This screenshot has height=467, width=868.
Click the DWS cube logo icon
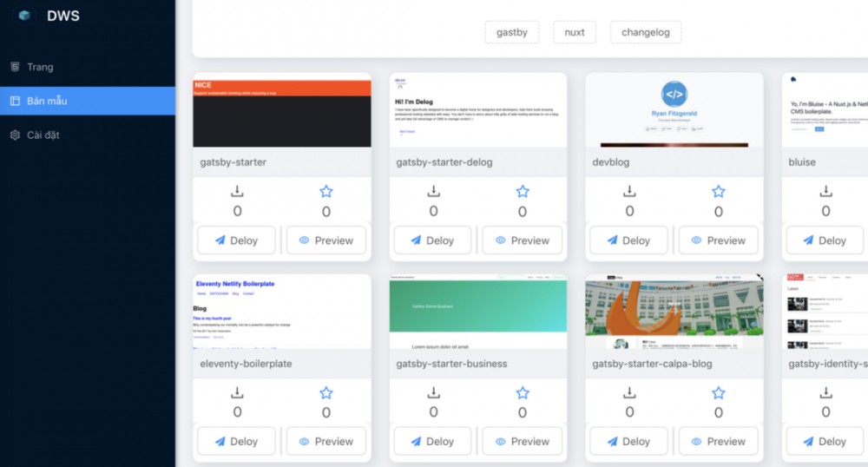[24, 16]
